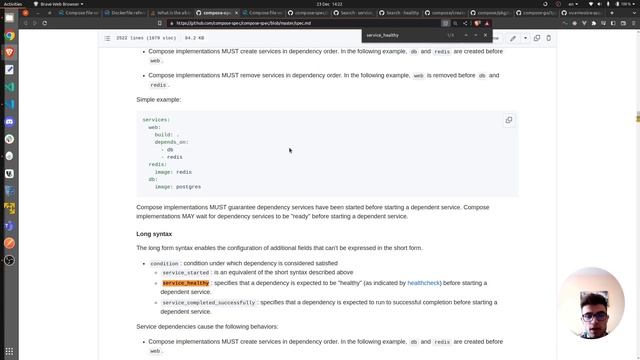640x360 pixels.
Task: Go back in browser history
Action: coord(26,23)
